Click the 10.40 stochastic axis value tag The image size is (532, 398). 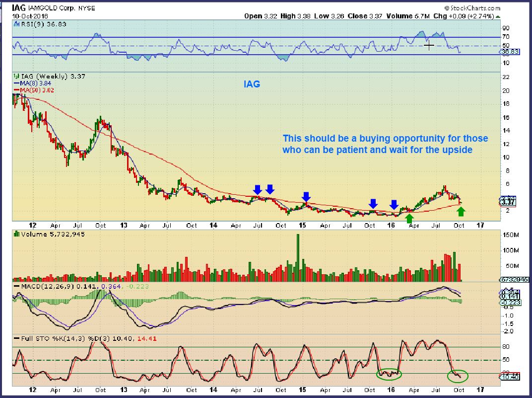click(x=509, y=377)
